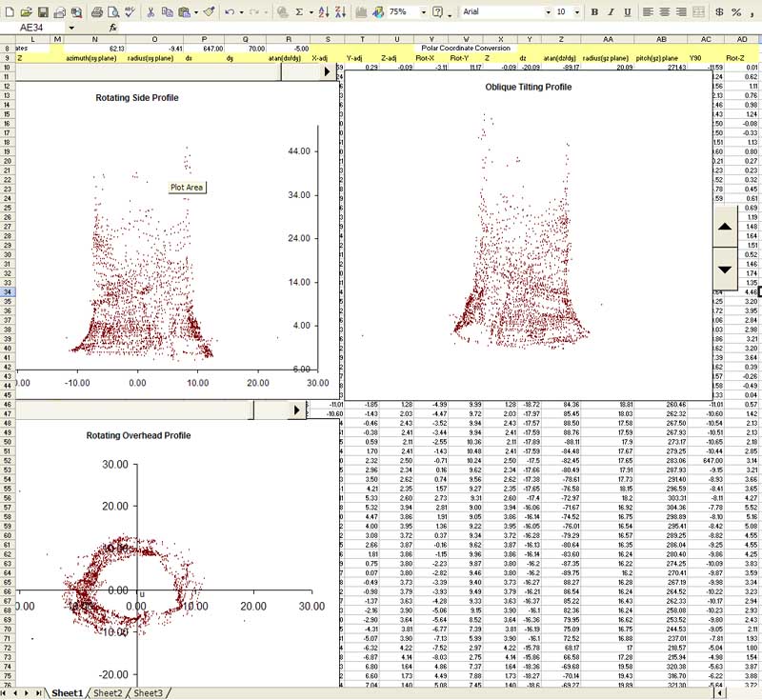Open the Undo history dropdown
762x700 pixels.
coord(242,12)
